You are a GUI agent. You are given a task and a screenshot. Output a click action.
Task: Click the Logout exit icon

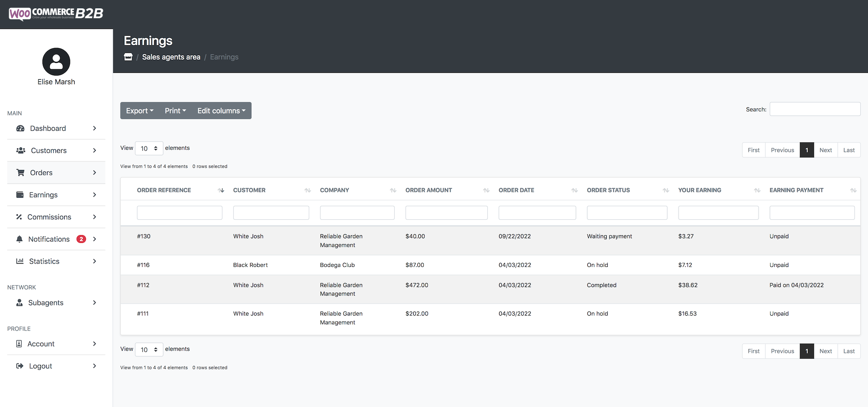coord(20,366)
